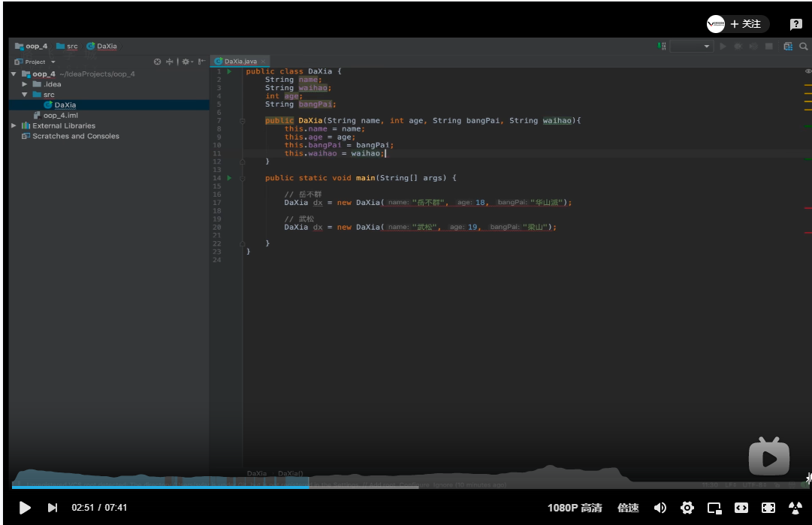Expand the .idea folder
Screen dimensions: 812x525
(x=24, y=84)
